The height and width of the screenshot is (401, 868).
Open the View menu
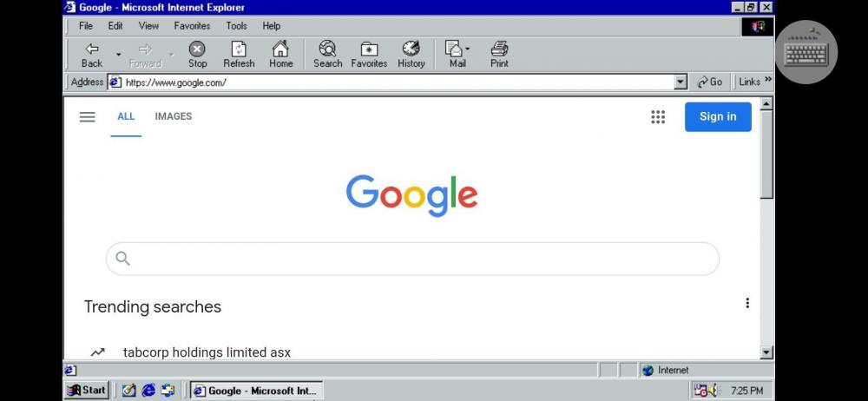tap(148, 26)
